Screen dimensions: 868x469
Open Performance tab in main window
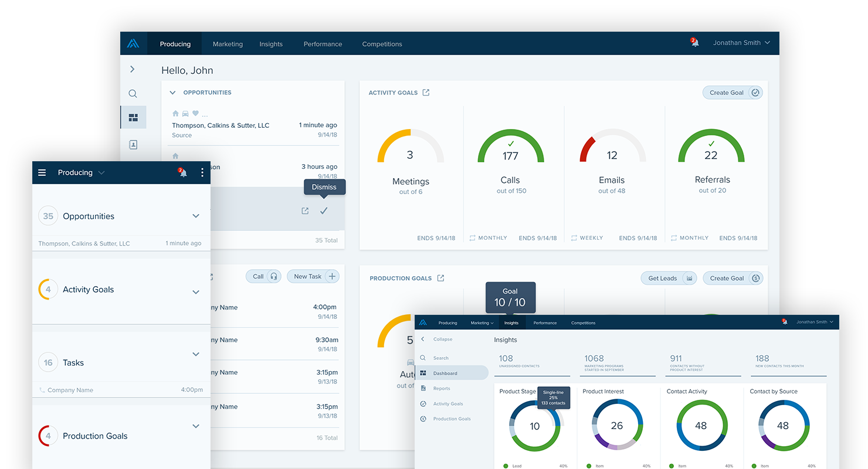tap(323, 44)
